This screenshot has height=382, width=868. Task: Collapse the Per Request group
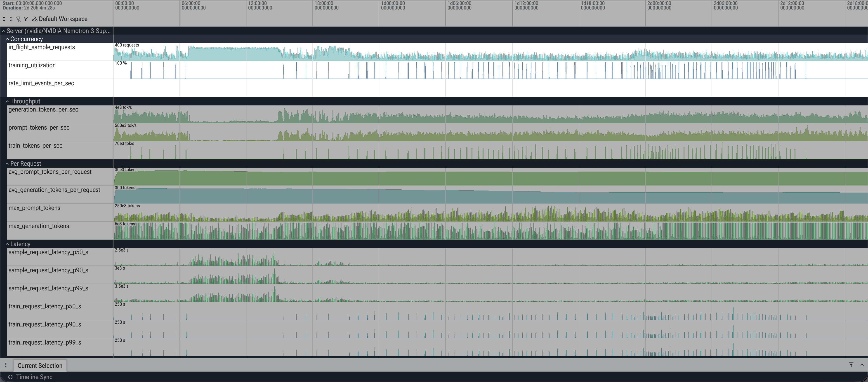[x=7, y=164]
